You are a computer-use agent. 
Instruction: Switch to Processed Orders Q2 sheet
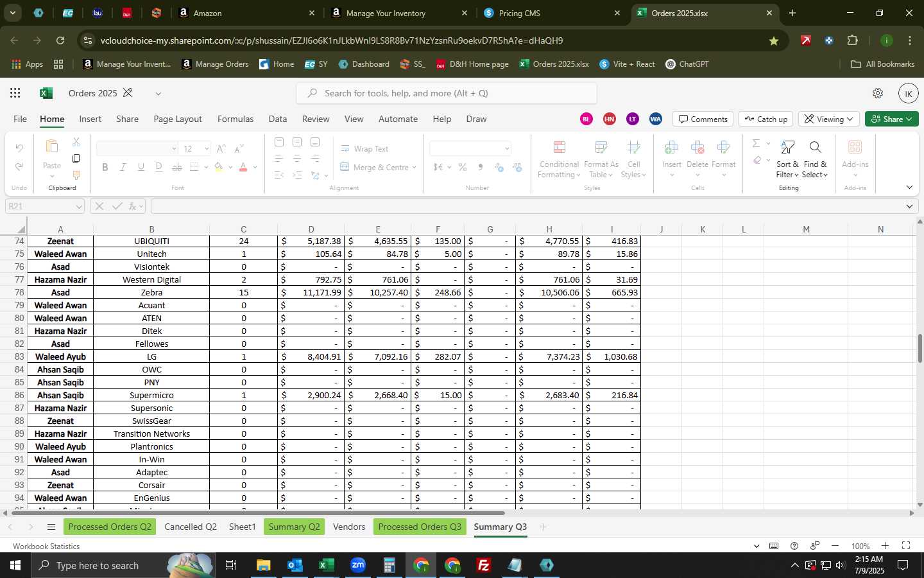[110, 527]
